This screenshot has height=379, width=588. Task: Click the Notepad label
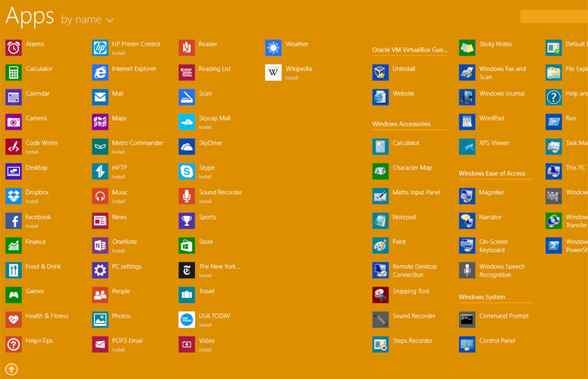click(x=404, y=218)
